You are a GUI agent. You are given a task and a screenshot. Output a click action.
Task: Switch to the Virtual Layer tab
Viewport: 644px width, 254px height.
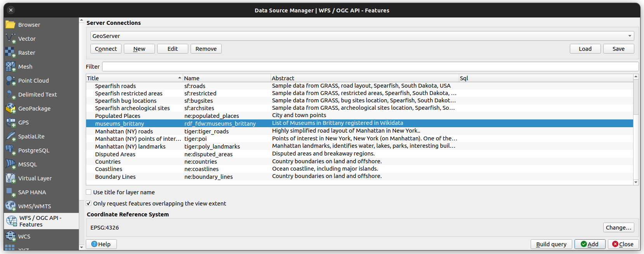coord(35,178)
